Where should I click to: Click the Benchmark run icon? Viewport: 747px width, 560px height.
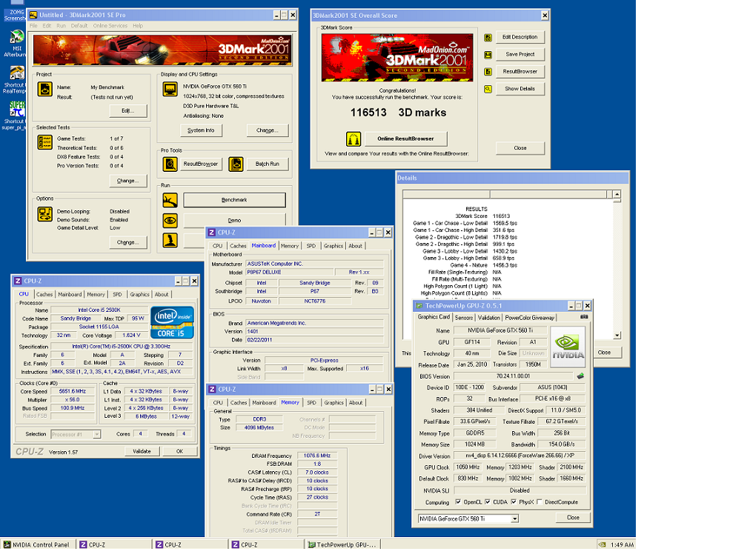coord(170,200)
